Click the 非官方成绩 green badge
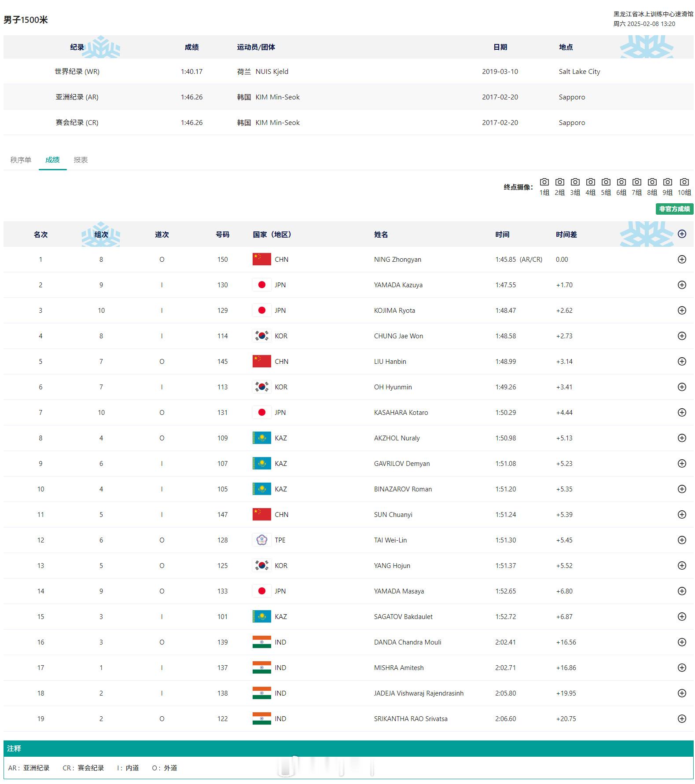The height and width of the screenshot is (784, 695). coord(674,209)
